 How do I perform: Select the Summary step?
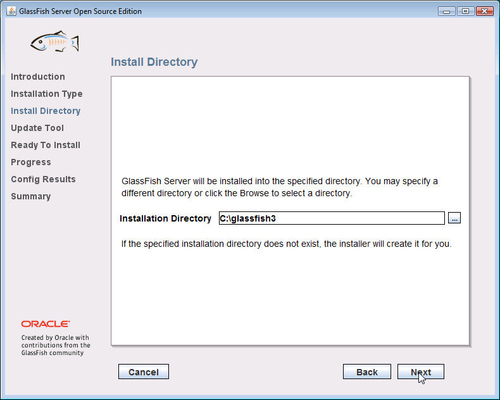31,196
